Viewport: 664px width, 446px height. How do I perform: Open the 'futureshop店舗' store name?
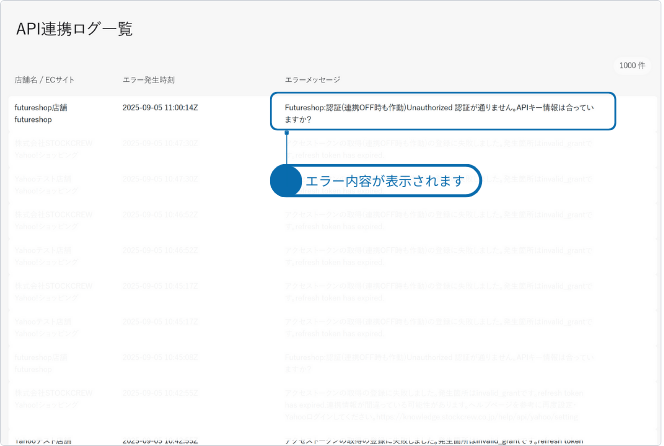(41, 106)
